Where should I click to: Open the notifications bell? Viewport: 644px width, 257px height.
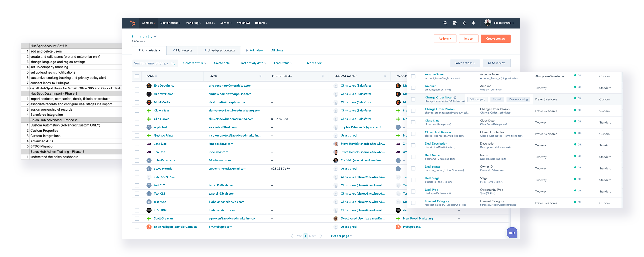point(474,23)
